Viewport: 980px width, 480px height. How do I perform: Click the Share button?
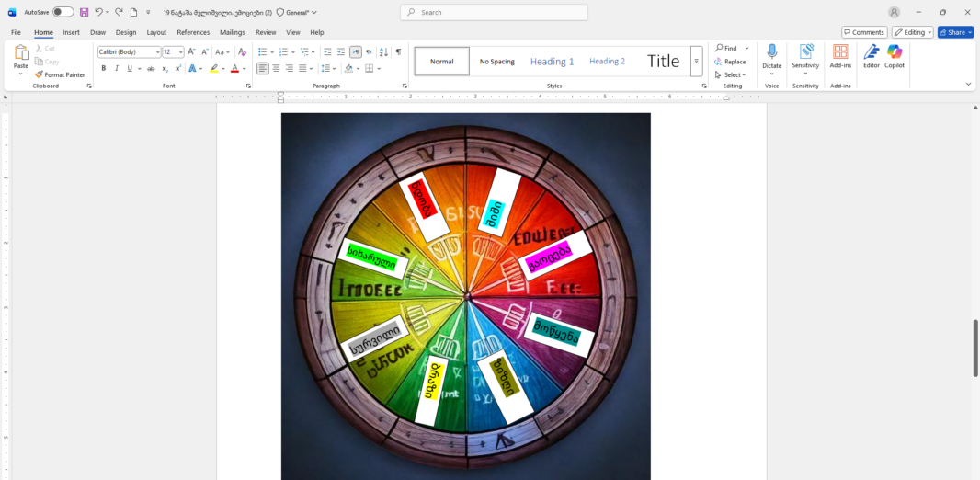tap(955, 32)
